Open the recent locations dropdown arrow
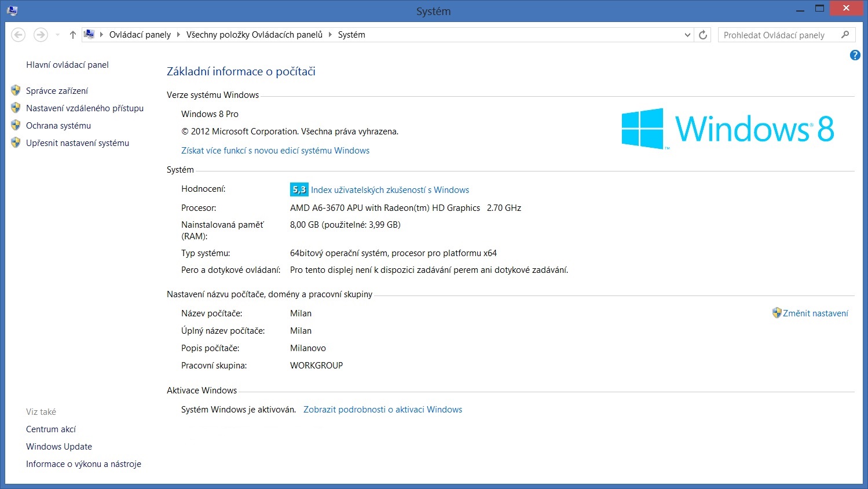The image size is (868, 489). tap(57, 35)
